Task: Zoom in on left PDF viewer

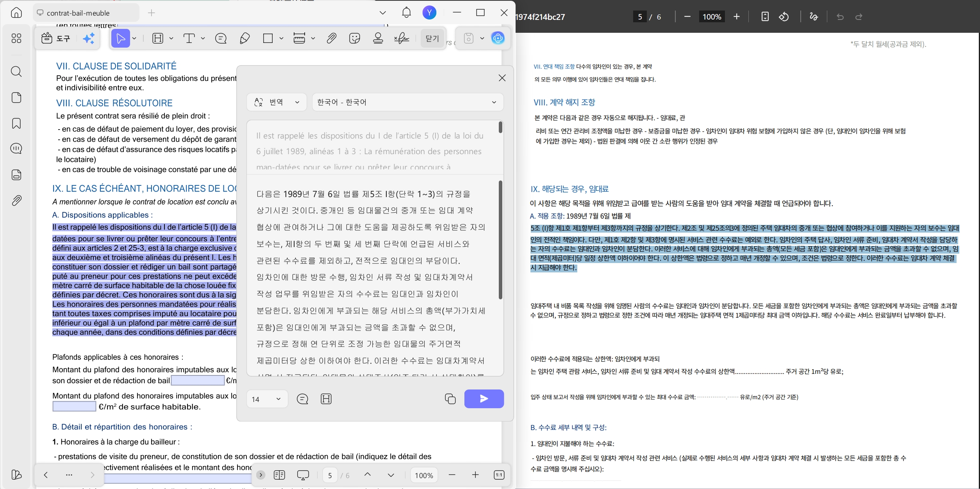Action: click(475, 475)
